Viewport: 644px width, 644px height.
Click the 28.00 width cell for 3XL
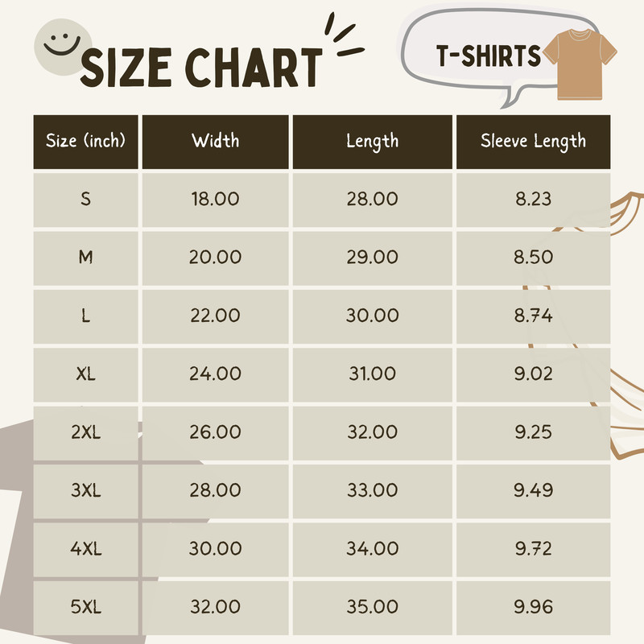215,490
